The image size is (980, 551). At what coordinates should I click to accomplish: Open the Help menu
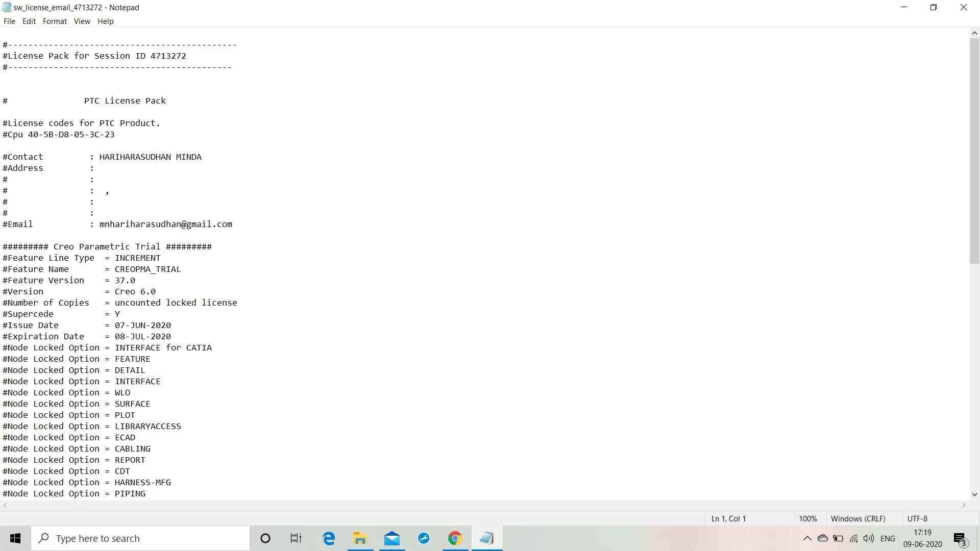click(x=106, y=21)
